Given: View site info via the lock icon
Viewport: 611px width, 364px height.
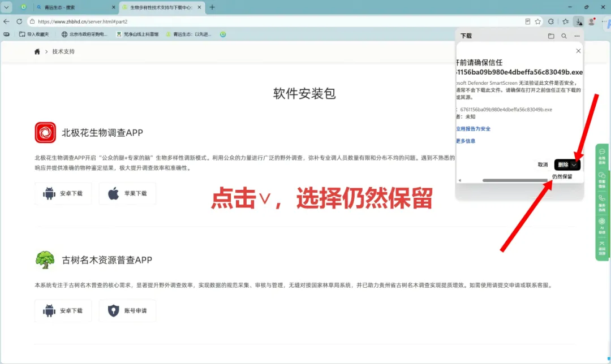Looking at the screenshot, I should (32, 21).
